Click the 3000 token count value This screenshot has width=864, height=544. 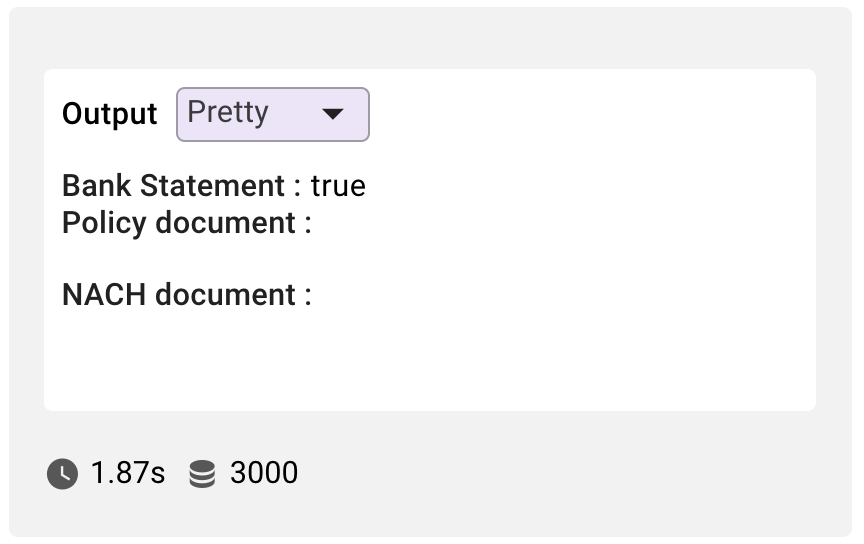click(264, 473)
